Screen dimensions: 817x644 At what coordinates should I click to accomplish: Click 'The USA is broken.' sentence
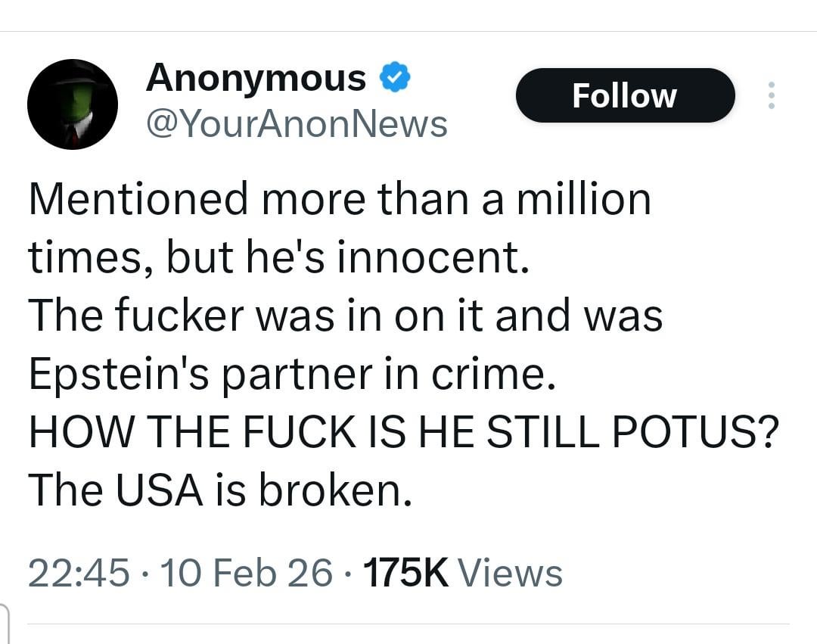220,490
